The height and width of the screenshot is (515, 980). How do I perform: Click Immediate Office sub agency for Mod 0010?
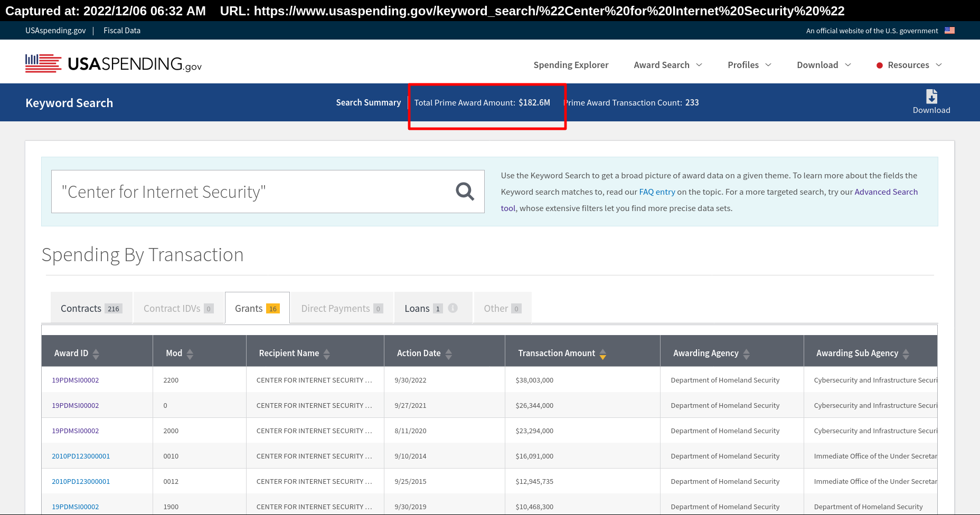(x=875, y=456)
